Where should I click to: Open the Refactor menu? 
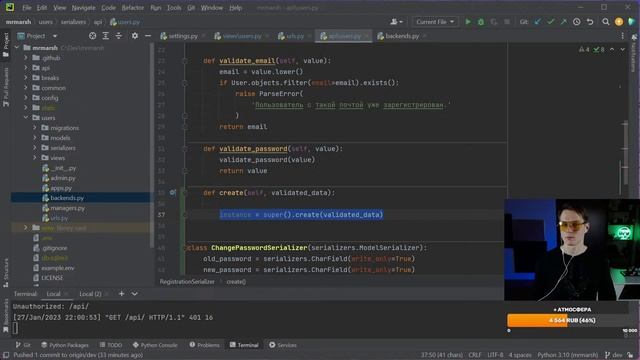[133, 8]
